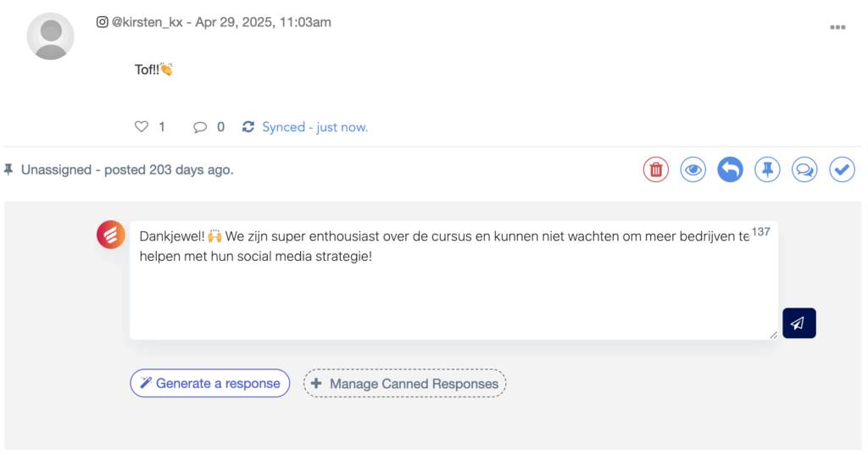Screen dimensions: 868x455
Task: Click the orange brand profile logo
Action: coord(111,235)
